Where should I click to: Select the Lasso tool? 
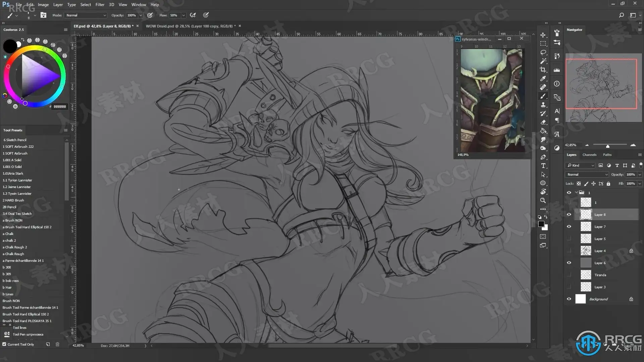543,52
